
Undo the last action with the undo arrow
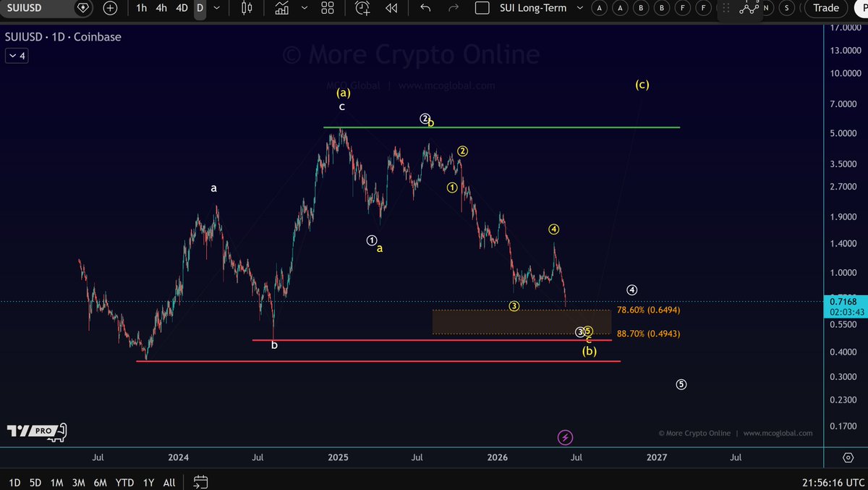[x=425, y=8]
